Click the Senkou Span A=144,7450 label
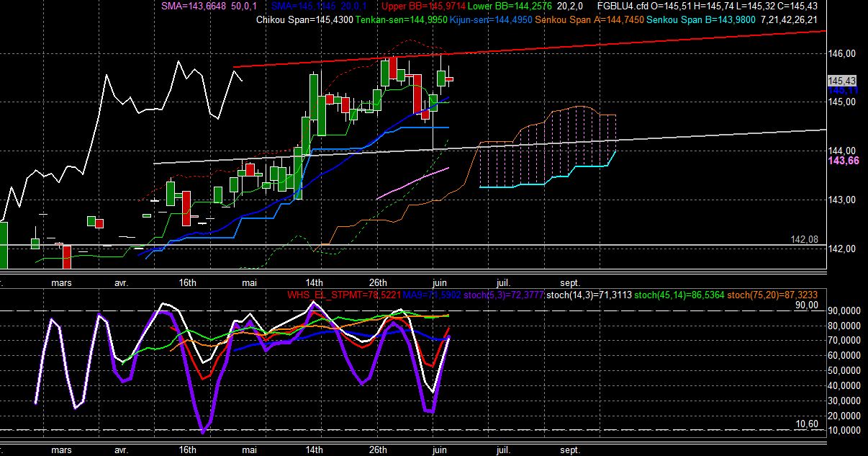 tap(589, 19)
